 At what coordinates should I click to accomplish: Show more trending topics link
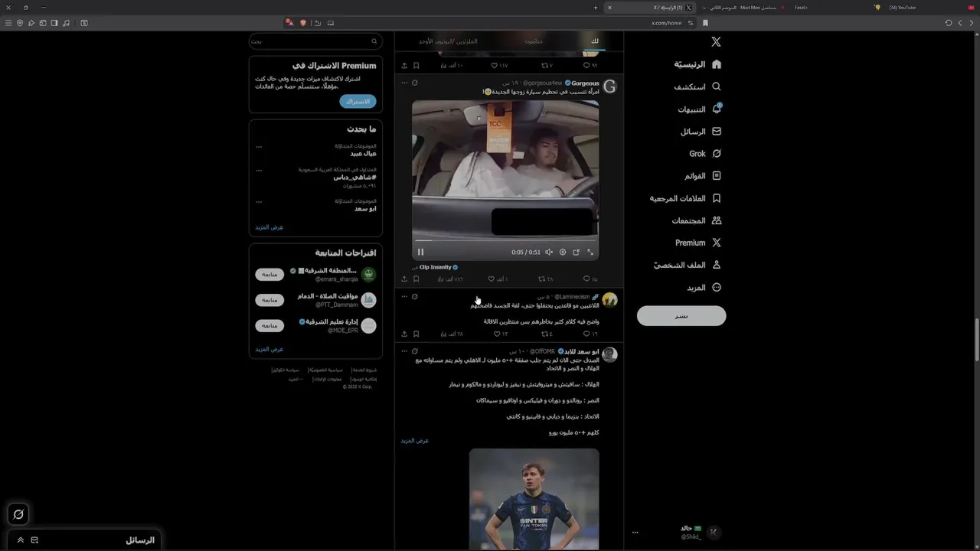[269, 227]
